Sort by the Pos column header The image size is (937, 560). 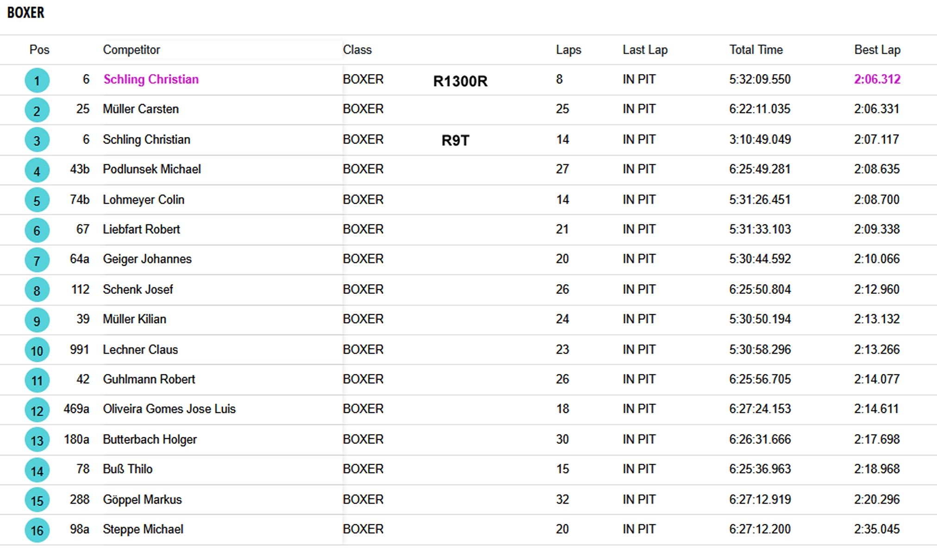pos(39,50)
